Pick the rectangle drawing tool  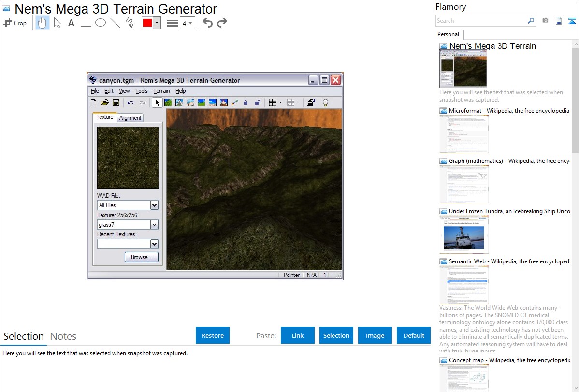86,23
